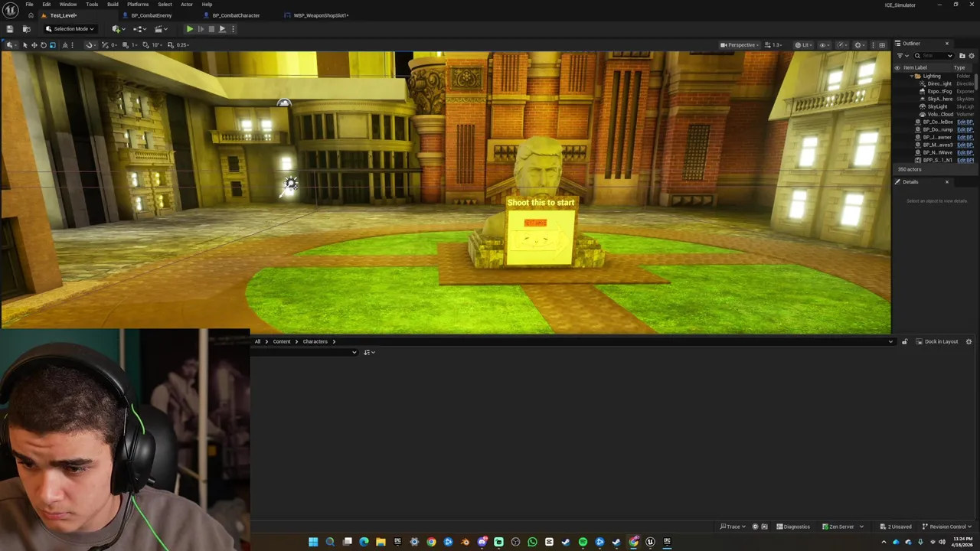Click the Outliner new folder icon

tap(962, 56)
